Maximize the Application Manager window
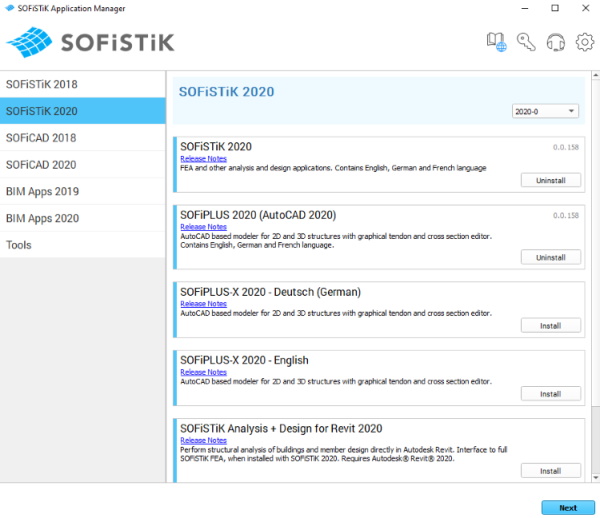Image resolution: width=600 pixels, height=518 pixels. [x=555, y=8]
